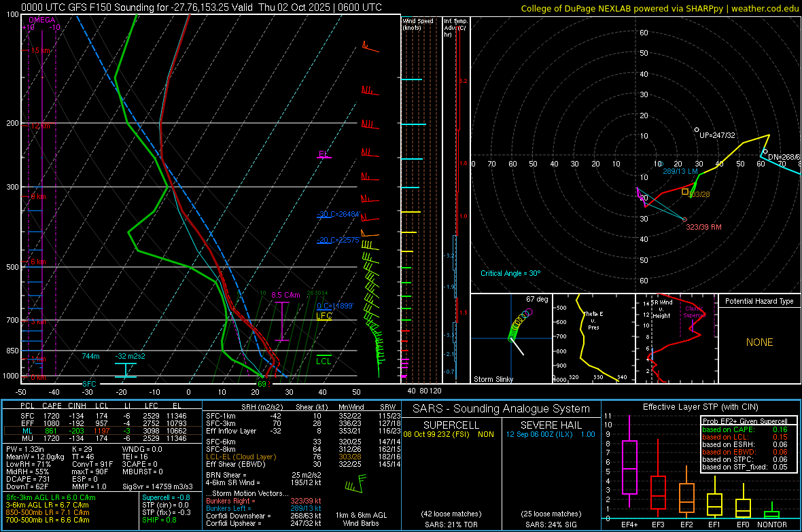The width and height of the screenshot is (802, 532).
Task: Click the Corfidi Downshear row
Action: tap(264, 516)
